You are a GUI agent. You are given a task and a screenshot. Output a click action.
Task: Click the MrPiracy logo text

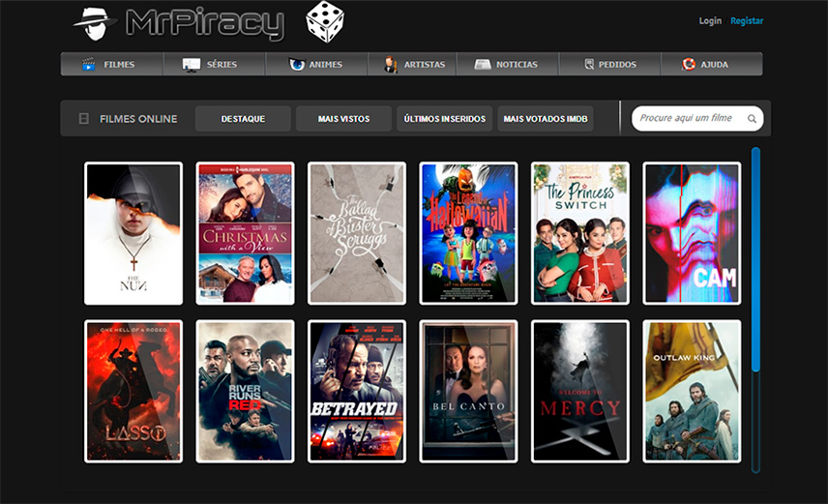click(205, 23)
